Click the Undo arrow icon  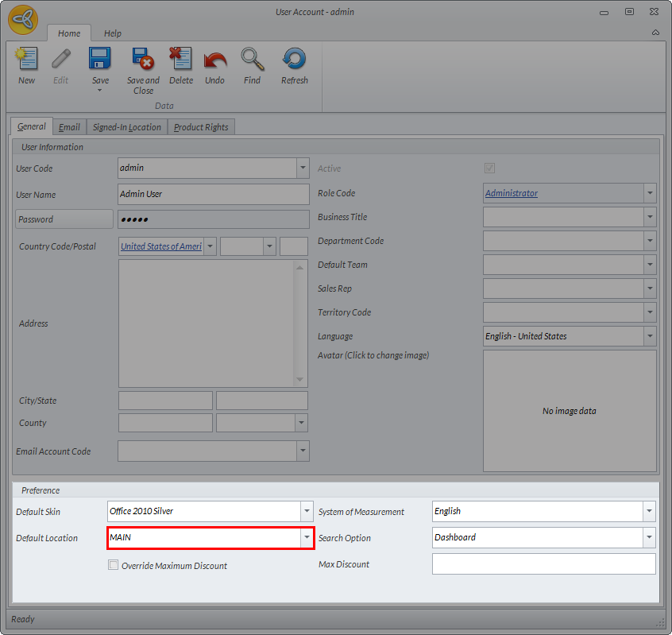(214, 60)
